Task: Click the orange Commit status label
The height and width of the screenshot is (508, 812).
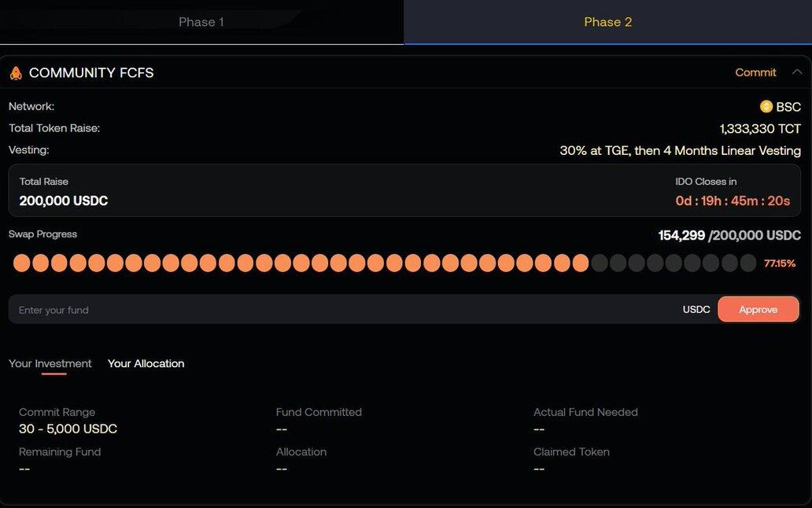Action: coord(755,72)
